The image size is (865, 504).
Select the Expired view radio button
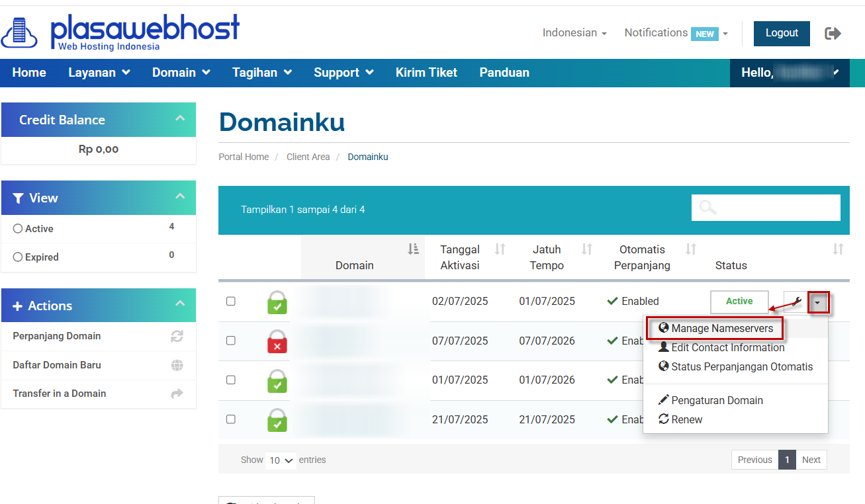click(18, 257)
